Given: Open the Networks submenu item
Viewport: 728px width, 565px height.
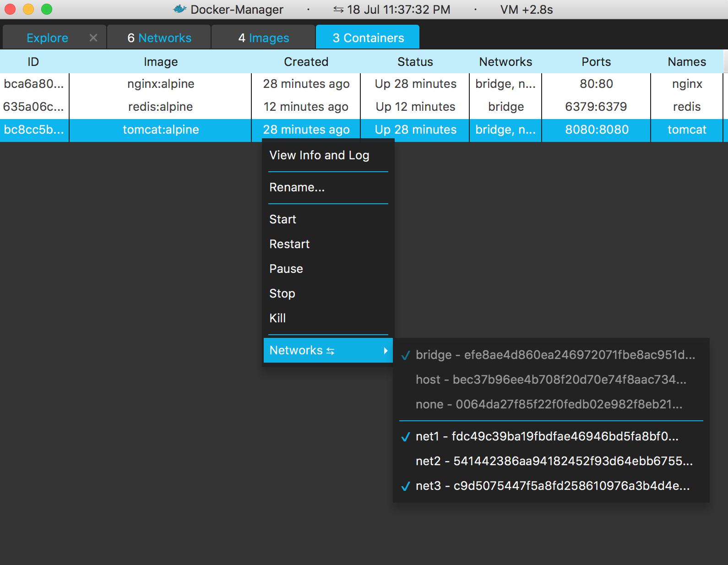Looking at the screenshot, I should [328, 350].
